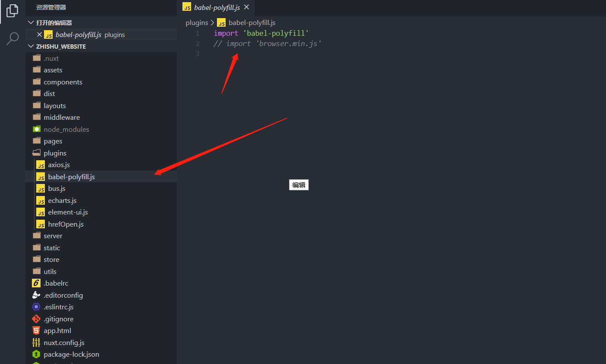
Task: Expand the utils folder
Action: (x=101, y=271)
